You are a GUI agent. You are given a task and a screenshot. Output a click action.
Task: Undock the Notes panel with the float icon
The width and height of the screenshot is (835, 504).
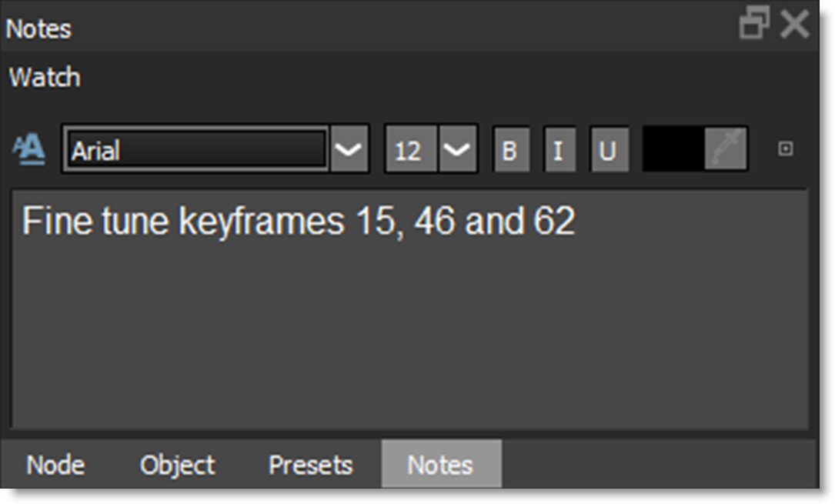tap(754, 25)
